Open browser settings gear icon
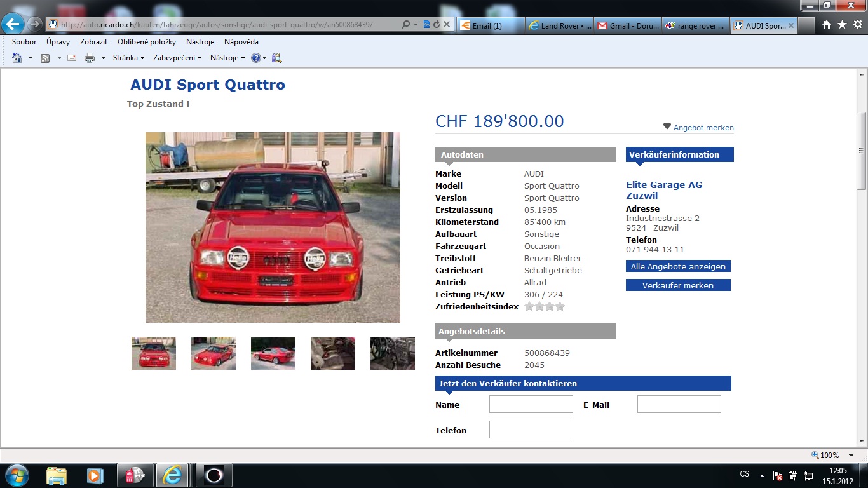This screenshot has width=868, height=488. tap(857, 25)
